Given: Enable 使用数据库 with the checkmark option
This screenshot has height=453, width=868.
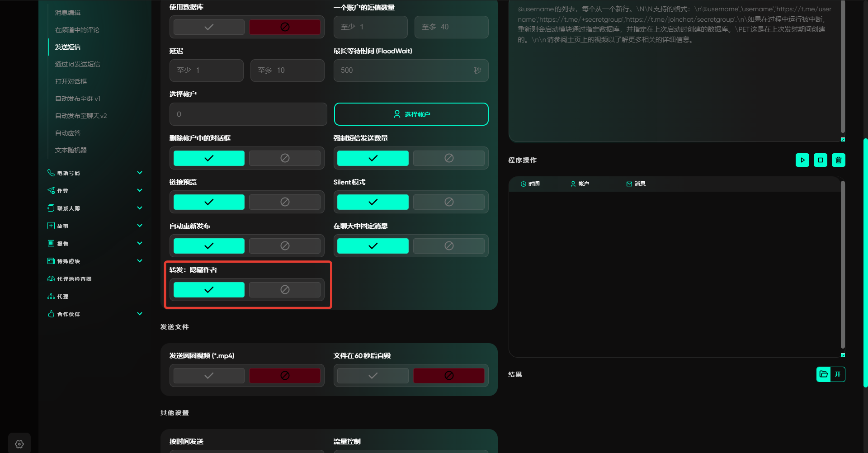Looking at the screenshot, I should point(209,27).
